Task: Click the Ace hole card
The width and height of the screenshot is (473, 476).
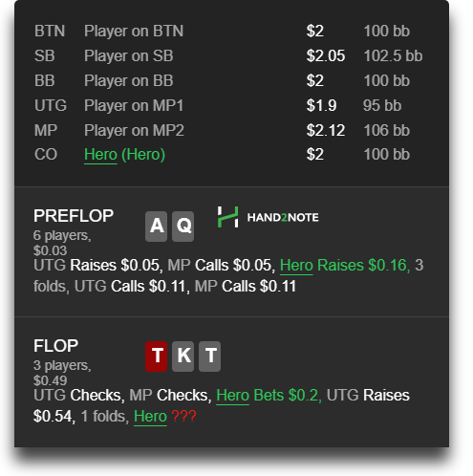Action: 156,227
